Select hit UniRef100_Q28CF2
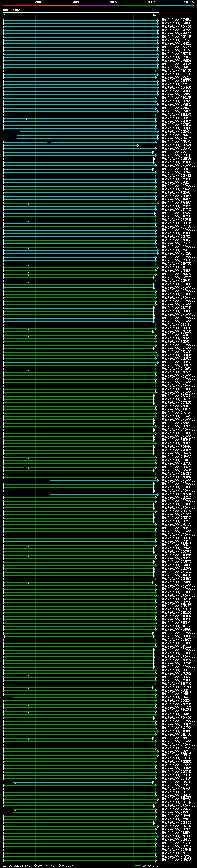197x868 pixels. coord(177,423)
